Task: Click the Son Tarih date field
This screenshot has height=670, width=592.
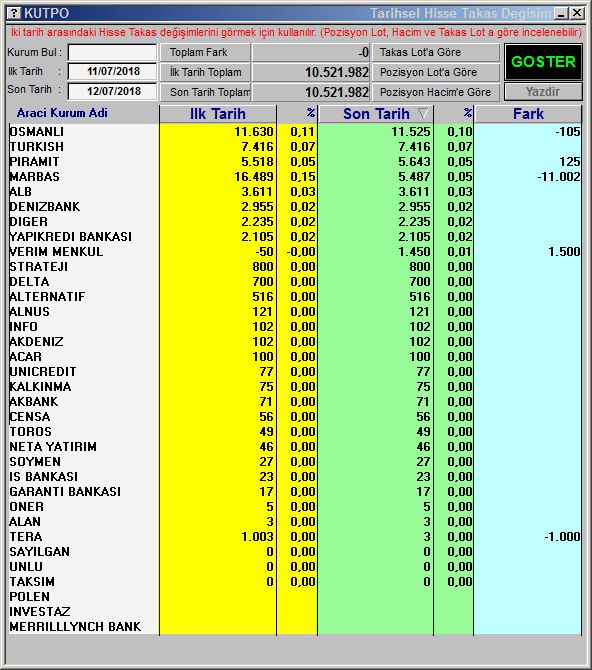Action: [x=112, y=91]
